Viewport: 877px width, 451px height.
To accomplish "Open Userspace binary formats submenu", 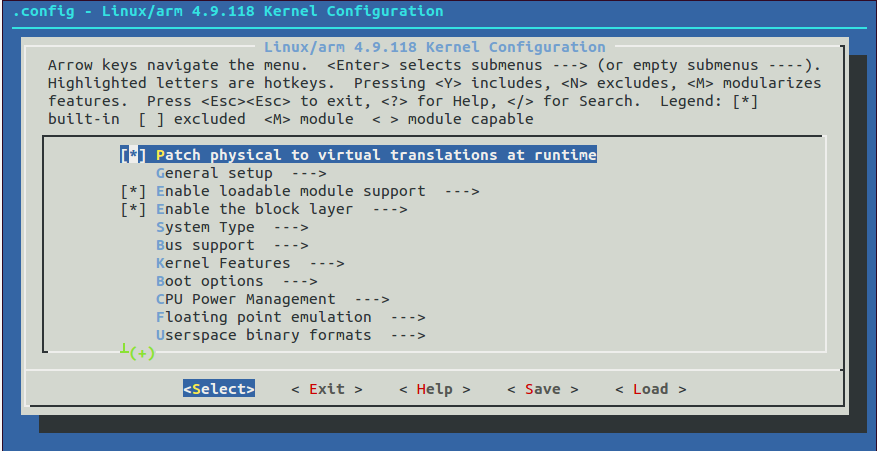I will pos(291,335).
